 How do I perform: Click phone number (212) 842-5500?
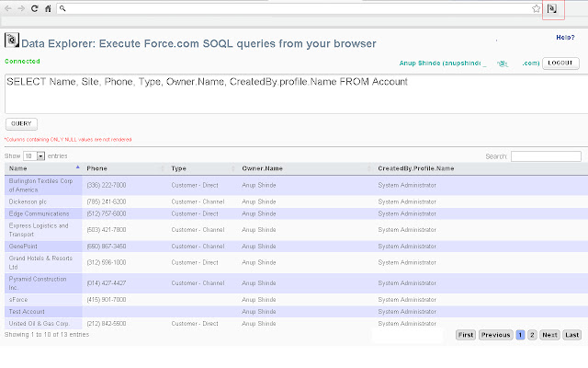[x=107, y=323]
